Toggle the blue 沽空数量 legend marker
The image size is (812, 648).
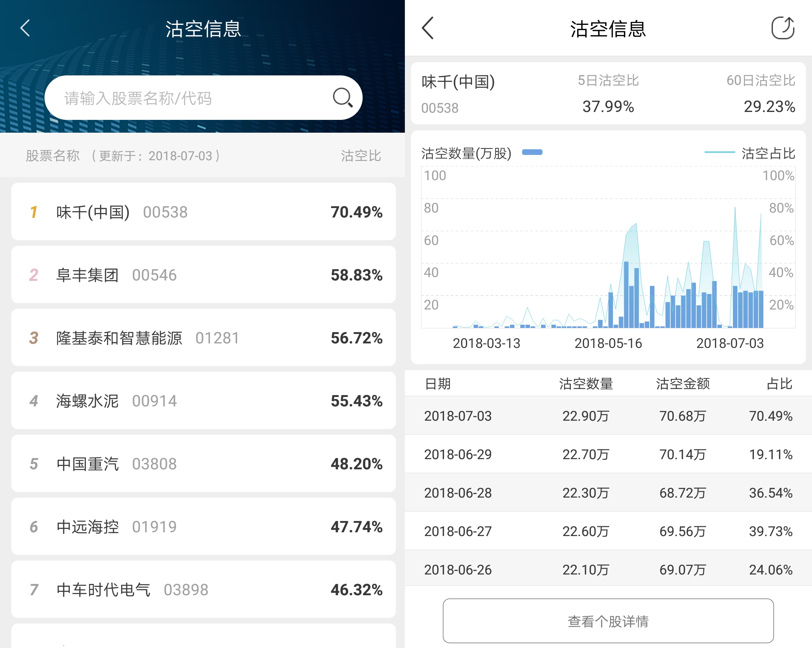coord(532,152)
